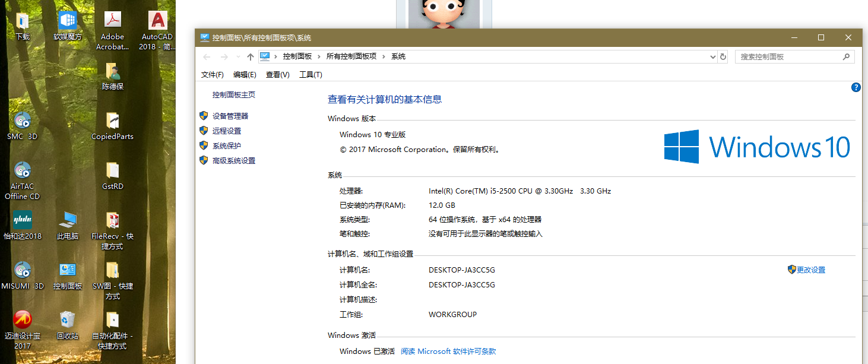Viewport: 868px width, 364px height.
Task: Open 设备管理器 link
Action: point(230,116)
